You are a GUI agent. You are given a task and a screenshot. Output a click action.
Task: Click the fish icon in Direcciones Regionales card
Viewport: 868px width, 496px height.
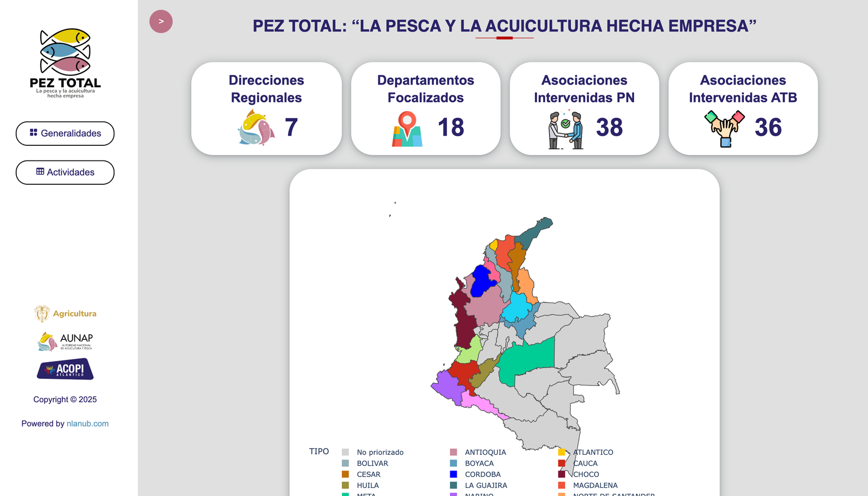256,128
